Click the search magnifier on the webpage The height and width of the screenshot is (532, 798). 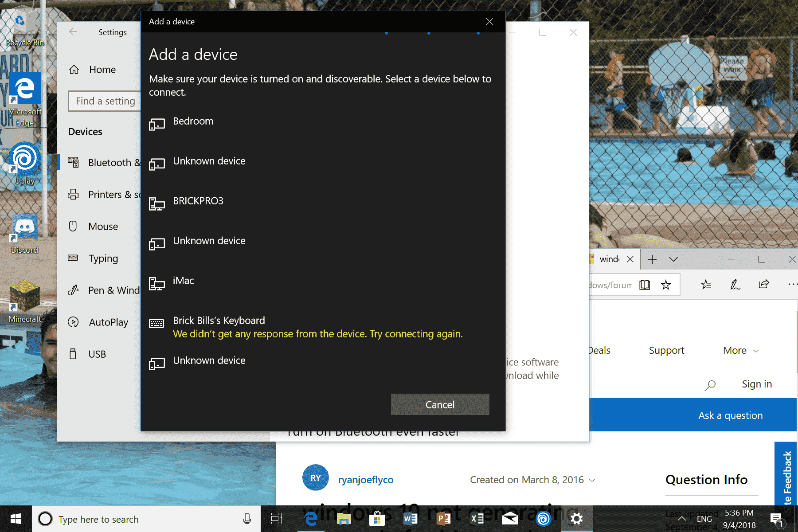(710, 385)
